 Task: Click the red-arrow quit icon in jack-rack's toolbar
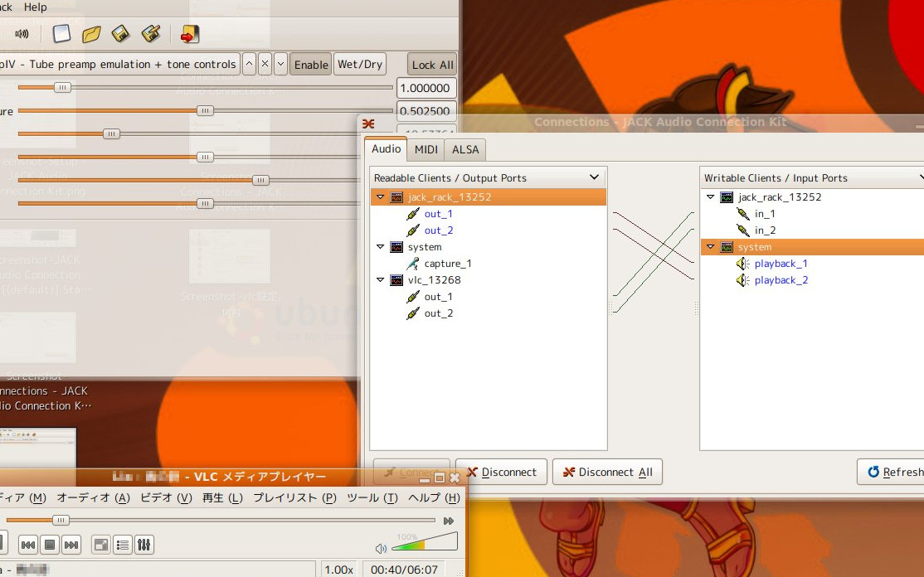pos(189,34)
